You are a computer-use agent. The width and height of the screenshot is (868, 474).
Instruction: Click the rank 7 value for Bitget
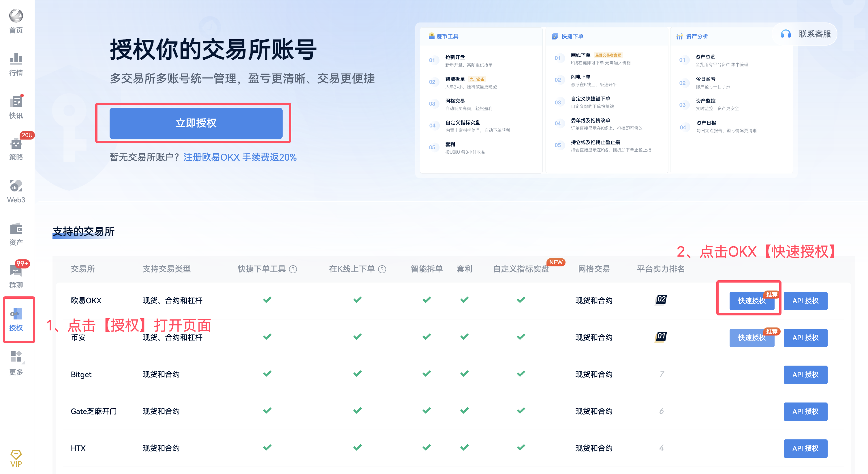tap(662, 374)
